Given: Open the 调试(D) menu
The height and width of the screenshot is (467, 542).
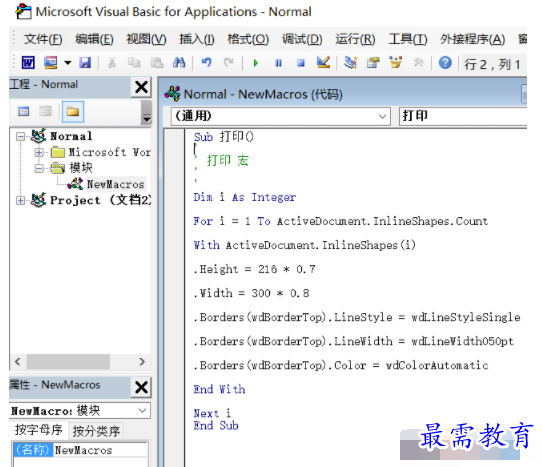Looking at the screenshot, I should (302, 39).
